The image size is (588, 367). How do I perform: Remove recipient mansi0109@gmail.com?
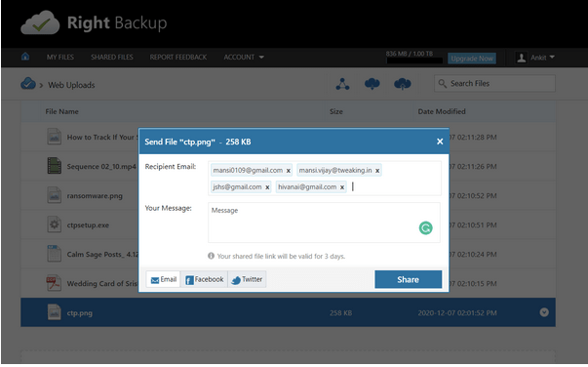pos(289,171)
